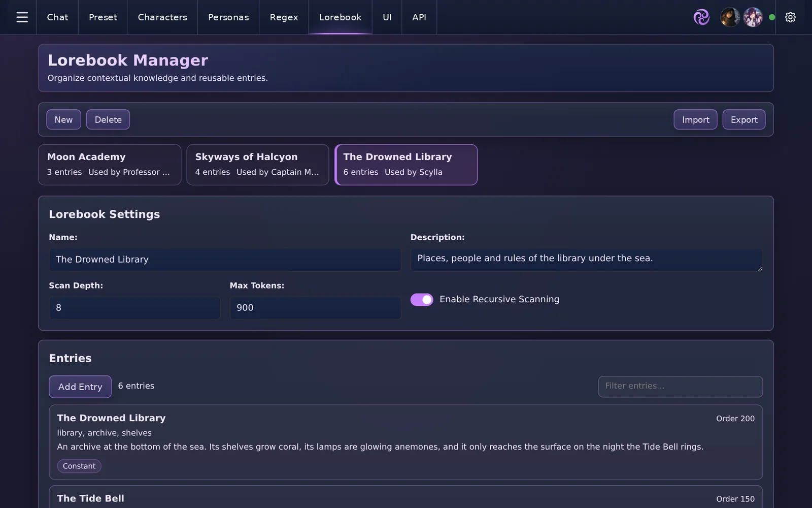Click the keywords 'library, archive, shelves'

(x=104, y=433)
